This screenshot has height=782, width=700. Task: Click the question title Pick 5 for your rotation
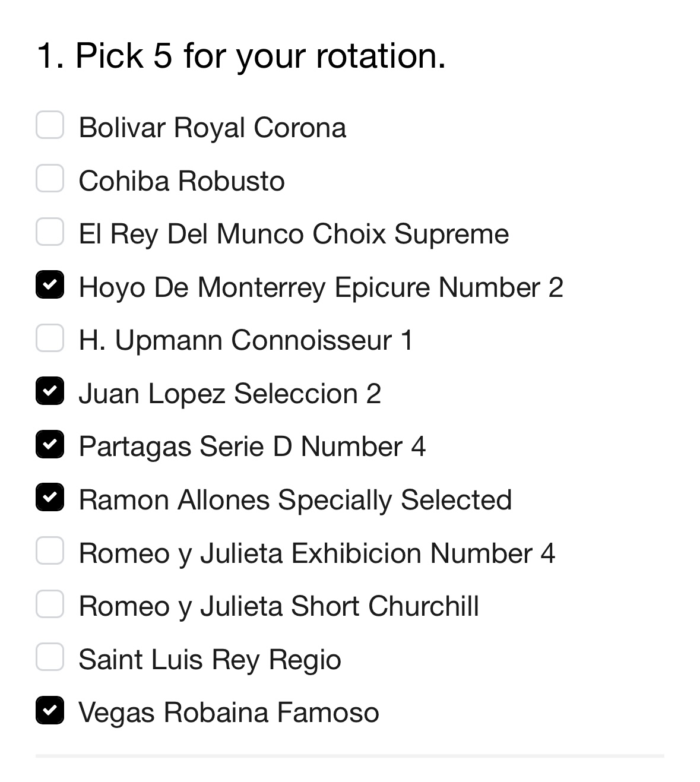click(x=241, y=56)
